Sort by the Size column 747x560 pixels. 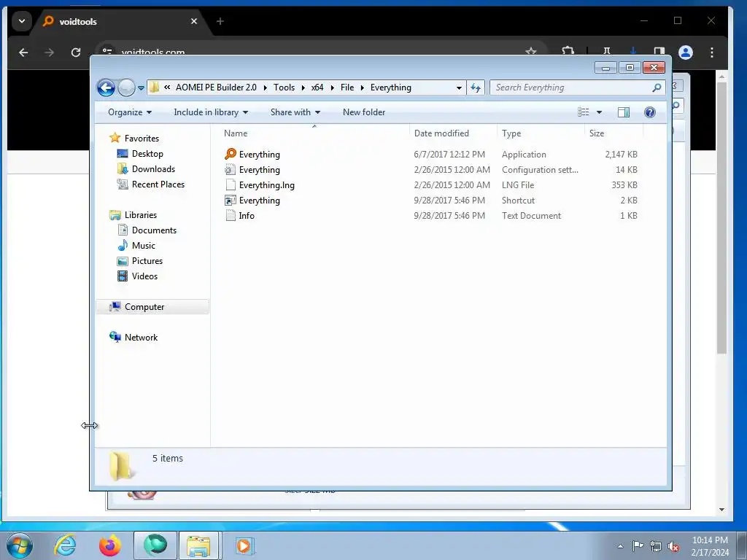coord(614,133)
